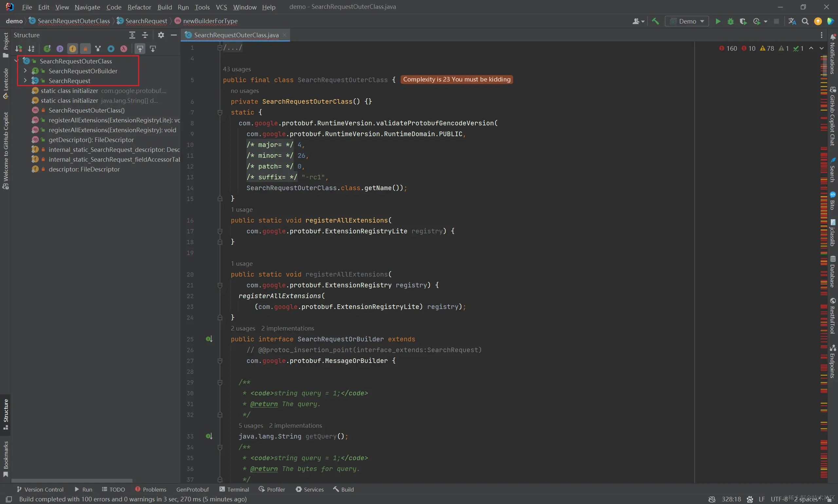Toggle Show Non-Public members lock filter
Image resolution: width=838 pixels, height=504 pixels.
[x=85, y=48]
